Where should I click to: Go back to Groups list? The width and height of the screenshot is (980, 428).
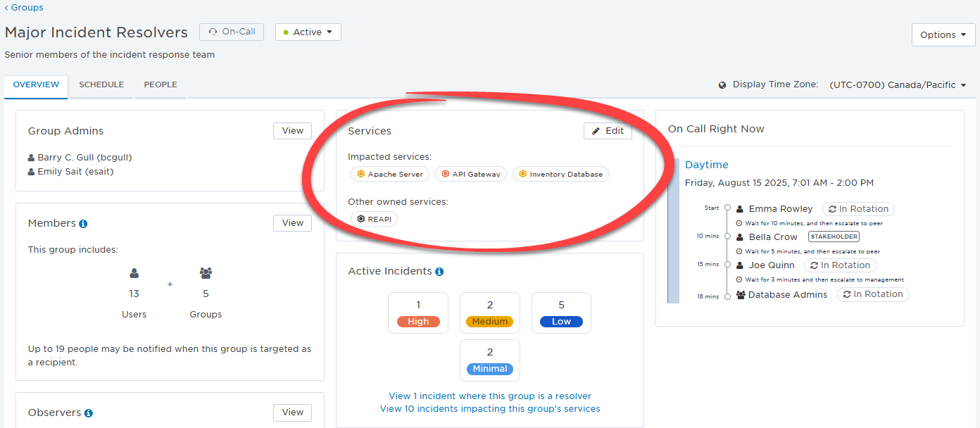point(24,7)
